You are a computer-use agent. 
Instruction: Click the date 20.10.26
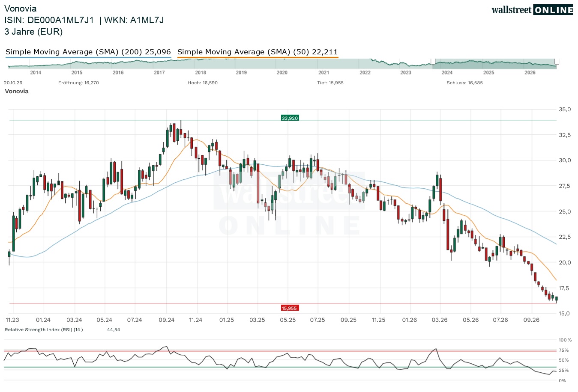tap(13, 83)
